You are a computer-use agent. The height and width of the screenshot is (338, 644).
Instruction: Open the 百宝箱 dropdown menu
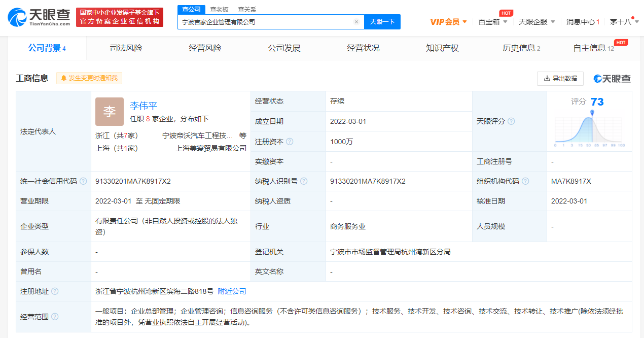tap(492, 22)
